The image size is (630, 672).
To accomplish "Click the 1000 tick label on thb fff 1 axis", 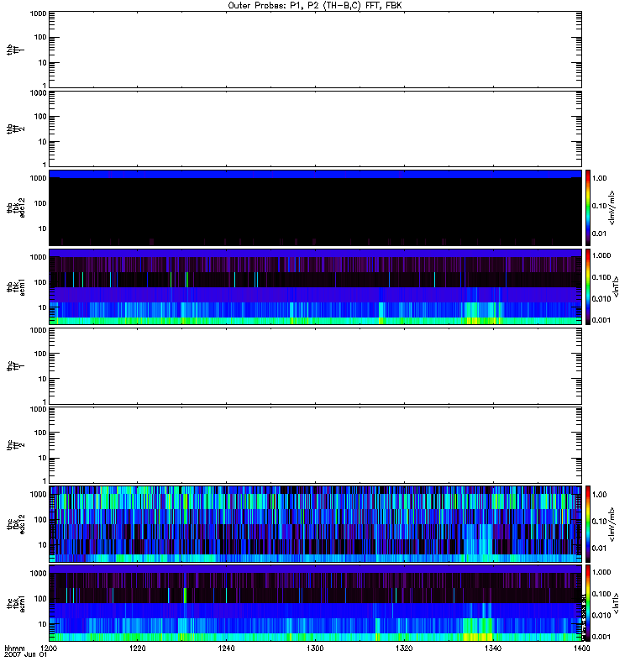I will (x=38, y=13).
